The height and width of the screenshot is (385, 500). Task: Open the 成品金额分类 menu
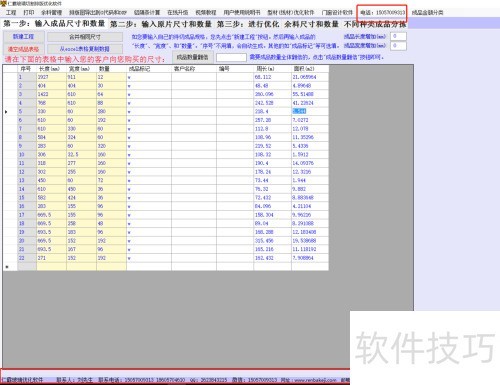click(x=427, y=12)
